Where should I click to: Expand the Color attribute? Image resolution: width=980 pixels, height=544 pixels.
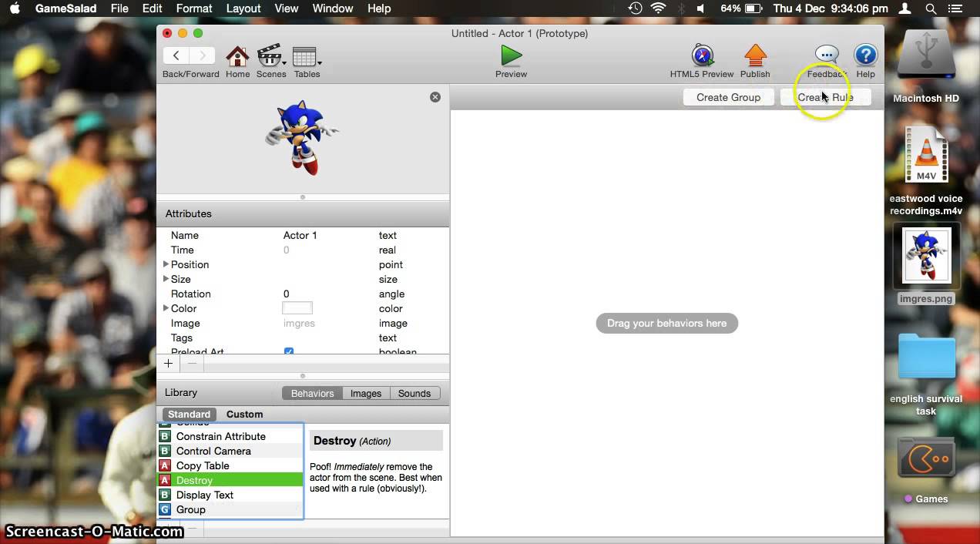click(166, 308)
